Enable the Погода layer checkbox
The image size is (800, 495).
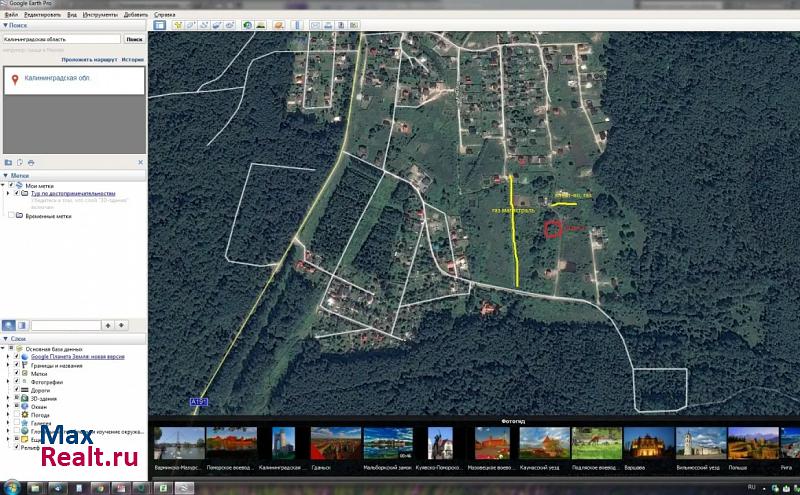pyautogui.click(x=16, y=415)
